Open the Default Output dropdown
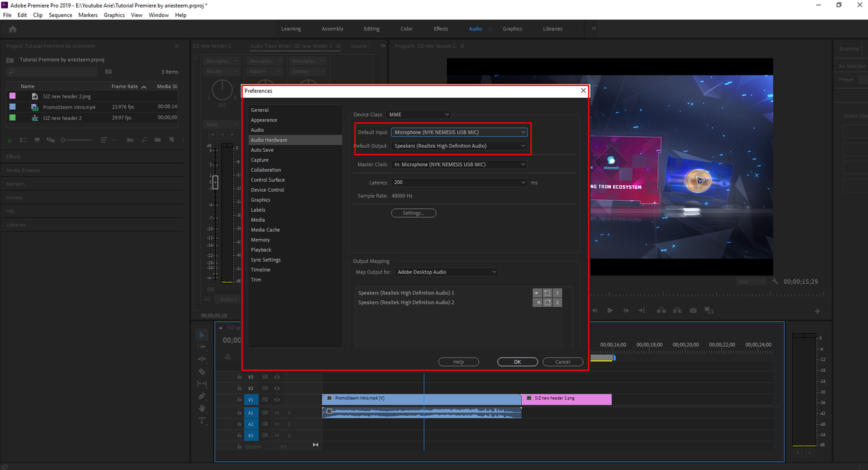This screenshot has width=868, height=470. point(459,146)
